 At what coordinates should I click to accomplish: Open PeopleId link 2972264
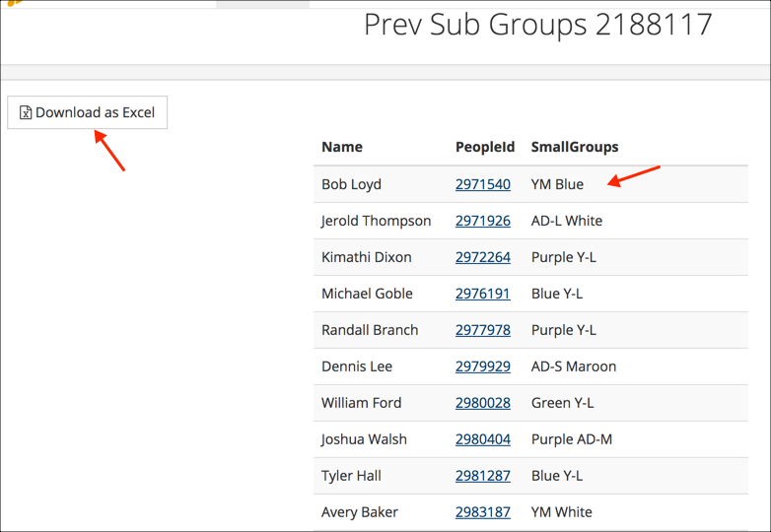(483, 257)
